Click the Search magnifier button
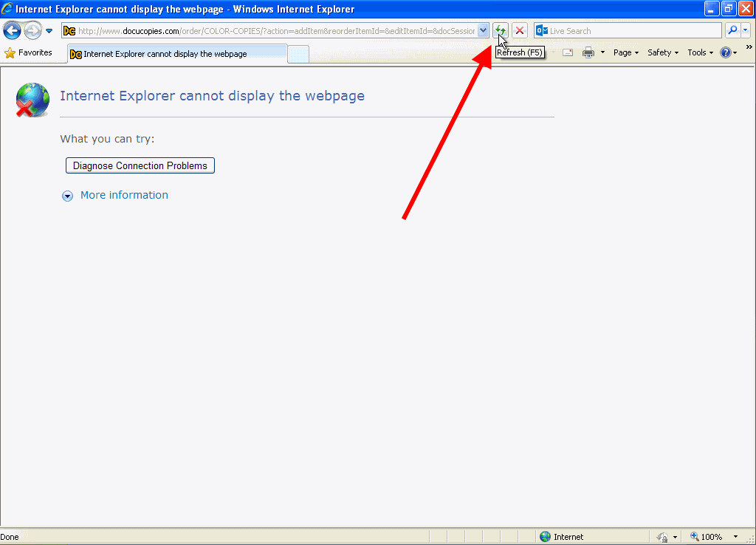This screenshot has height=545, width=756. coord(732,31)
